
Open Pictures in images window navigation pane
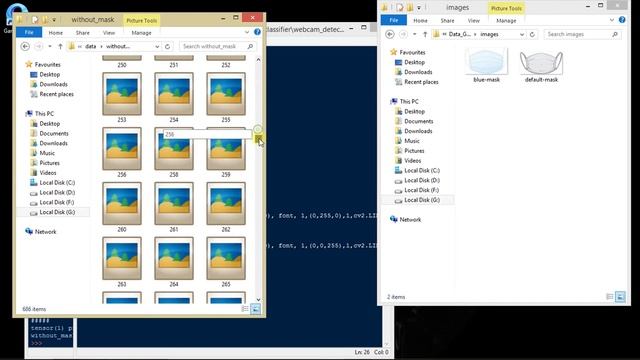click(414, 151)
